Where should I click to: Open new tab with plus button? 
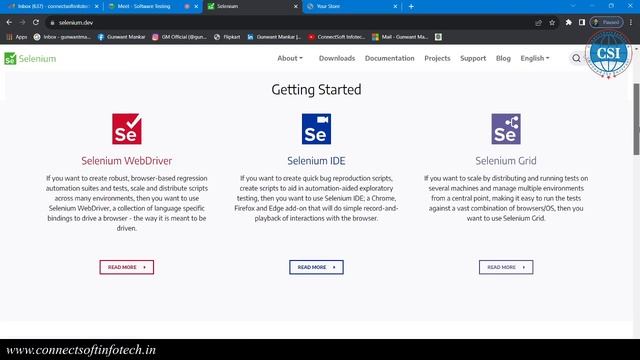coord(411,7)
